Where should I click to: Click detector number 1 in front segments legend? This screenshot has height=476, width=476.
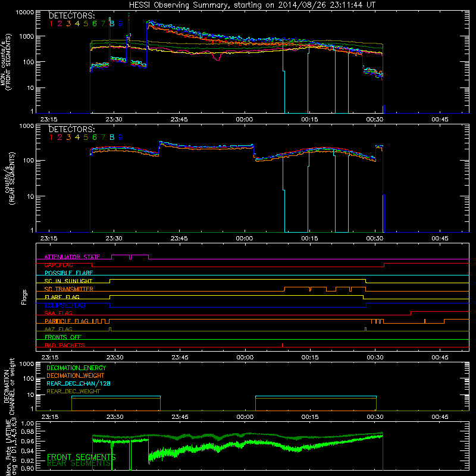[51, 24]
